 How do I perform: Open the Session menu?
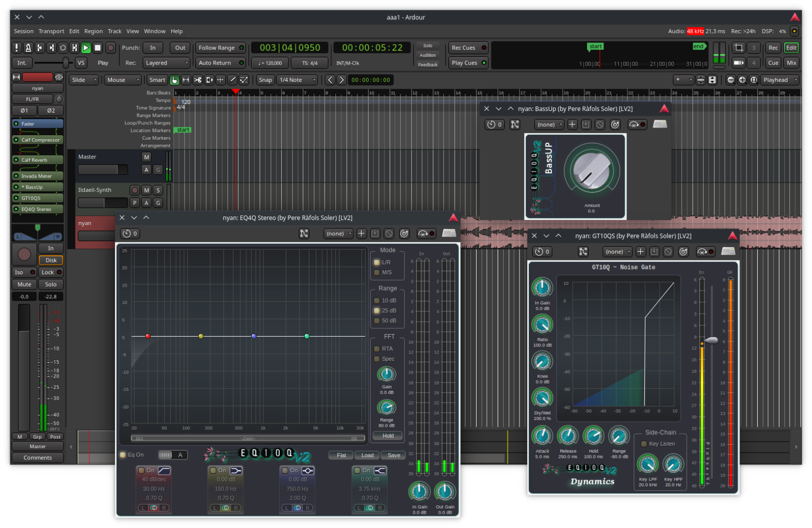pos(24,31)
